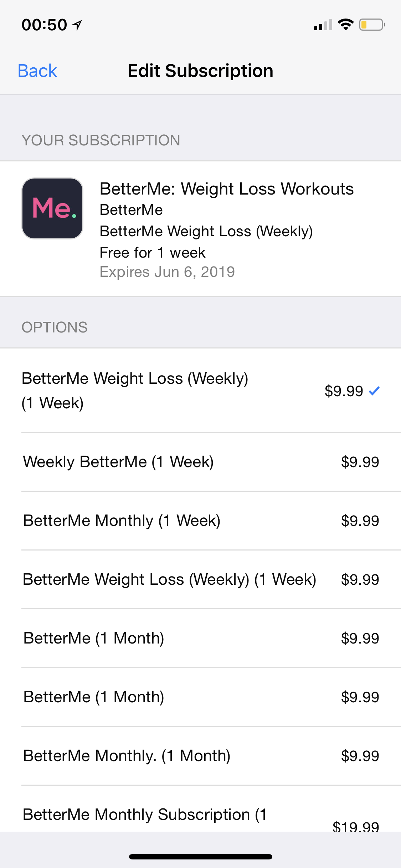This screenshot has width=401, height=868.
Task: Tap the blue checkmark beside $9.99
Action: tap(374, 391)
